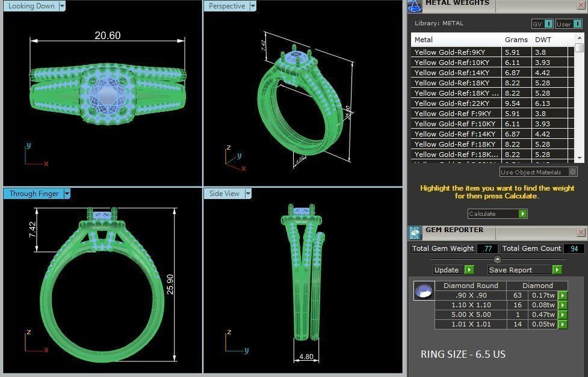Click the Grams column header
Viewport: 588px width, 377px height.
click(x=516, y=39)
